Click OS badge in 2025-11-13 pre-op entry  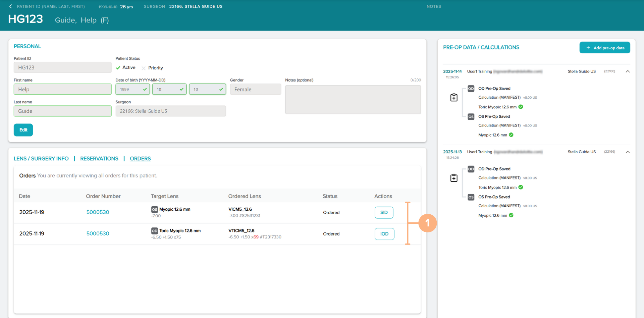pos(471,197)
